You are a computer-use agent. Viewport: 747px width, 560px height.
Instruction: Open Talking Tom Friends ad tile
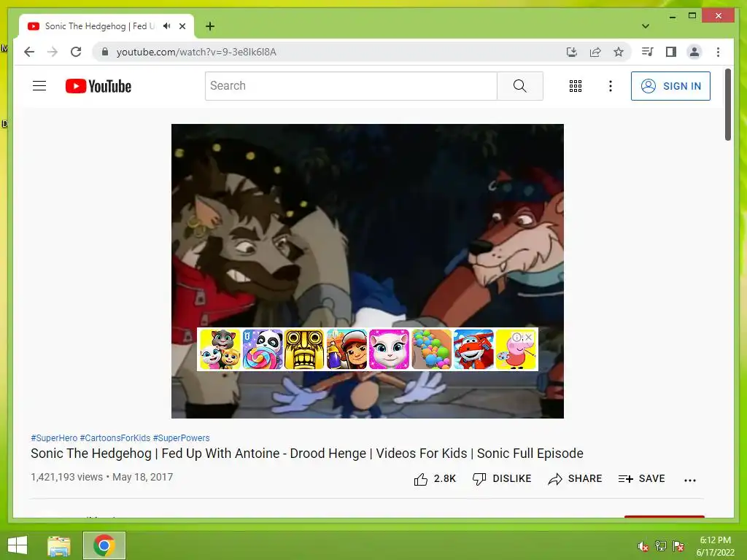coord(220,349)
